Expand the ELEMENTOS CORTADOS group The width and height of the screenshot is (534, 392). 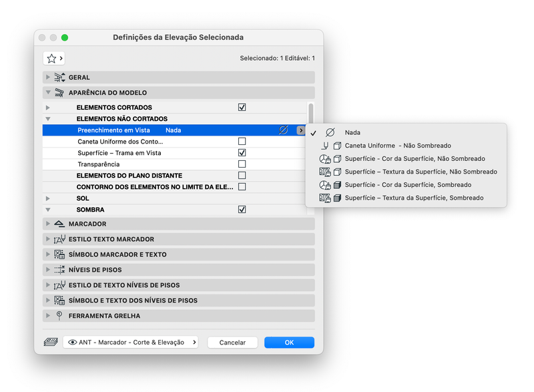pos(48,108)
